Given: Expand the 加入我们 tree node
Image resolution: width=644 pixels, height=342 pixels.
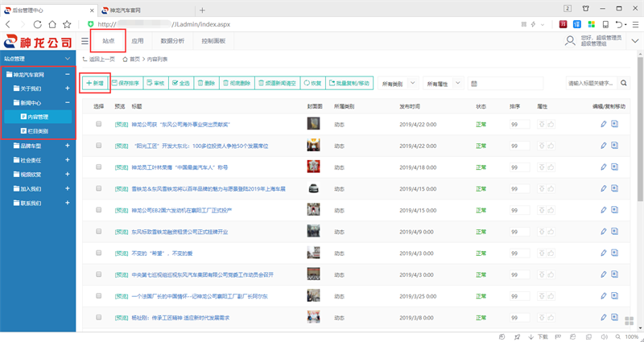Looking at the screenshot, I should (x=68, y=189).
